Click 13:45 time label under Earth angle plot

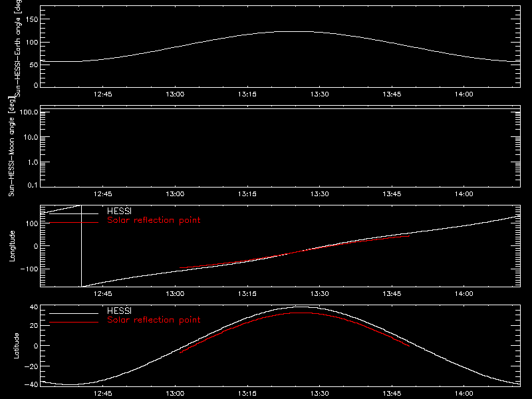[392, 94]
